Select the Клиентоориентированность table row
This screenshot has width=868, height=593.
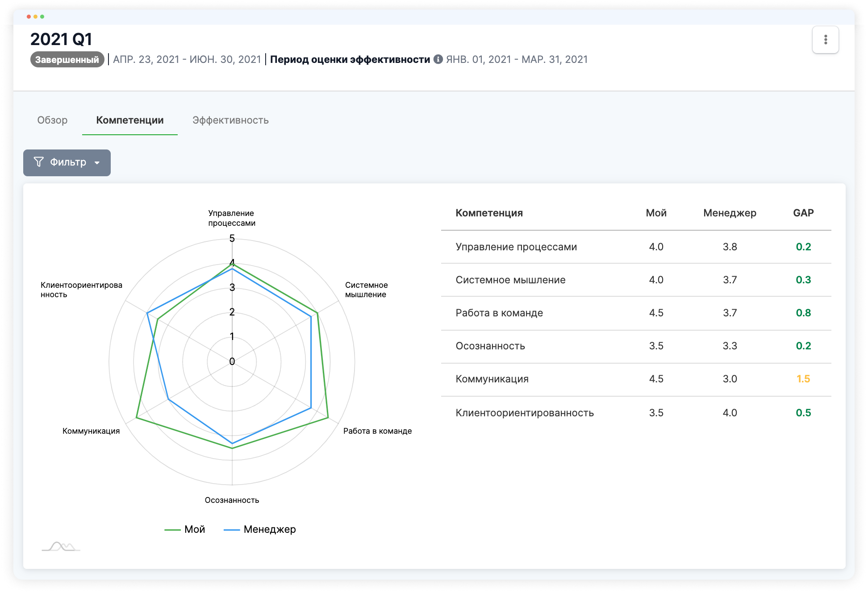(x=636, y=413)
